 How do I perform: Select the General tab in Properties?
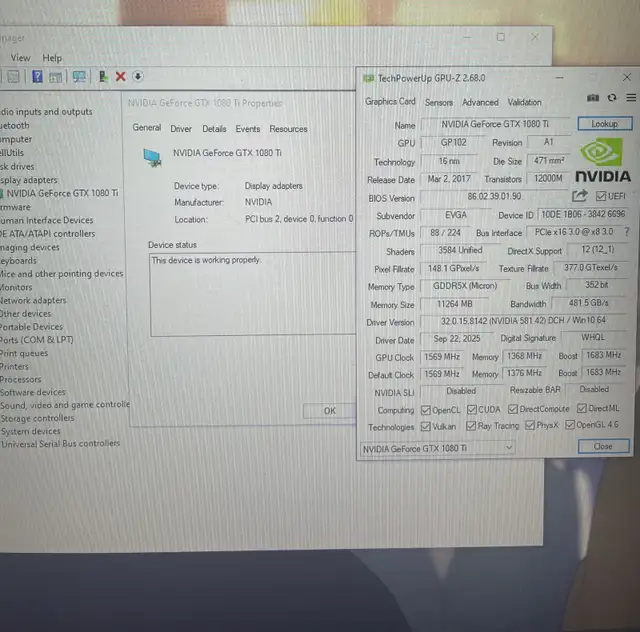point(147,128)
